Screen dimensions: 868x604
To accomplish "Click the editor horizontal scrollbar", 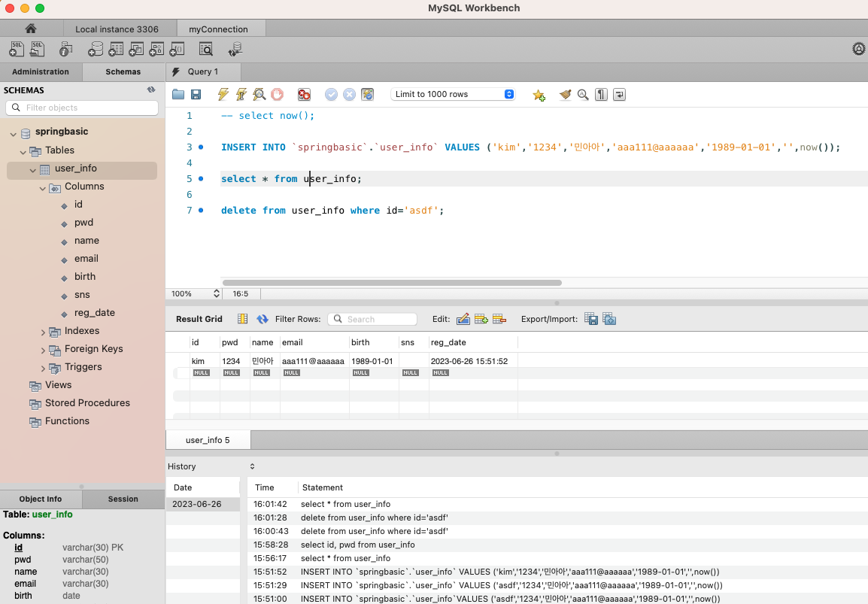I will pos(392,282).
